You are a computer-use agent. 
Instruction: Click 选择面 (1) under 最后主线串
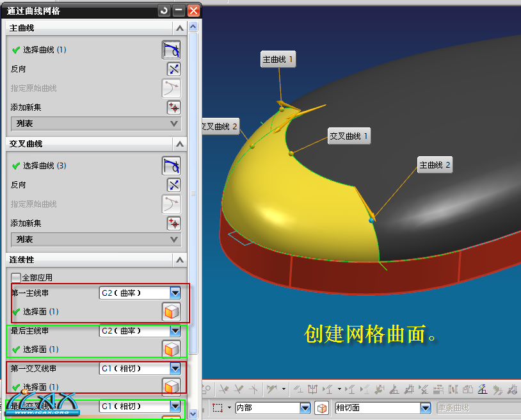40,349
